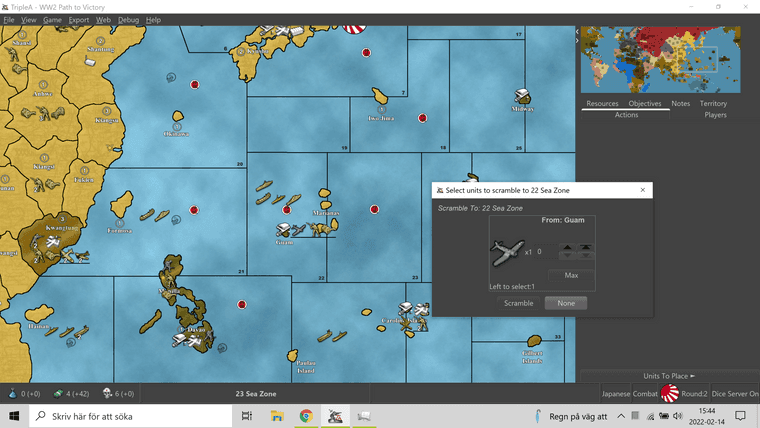Switch to the Territory tab
This screenshot has height=428, width=760.
tap(713, 104)
